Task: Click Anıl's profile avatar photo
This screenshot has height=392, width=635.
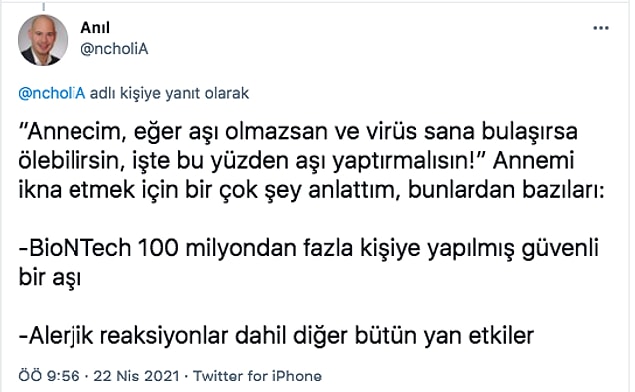Action: (43, 40)
